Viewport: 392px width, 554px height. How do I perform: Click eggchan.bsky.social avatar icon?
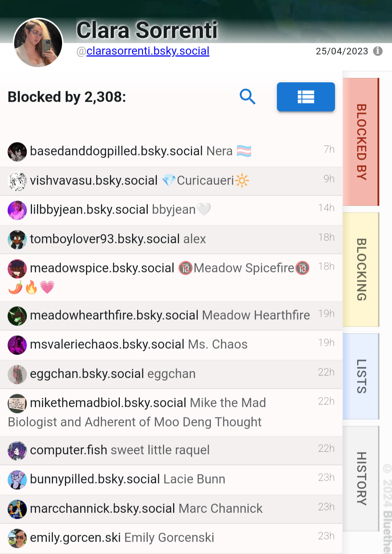point(17,375)
